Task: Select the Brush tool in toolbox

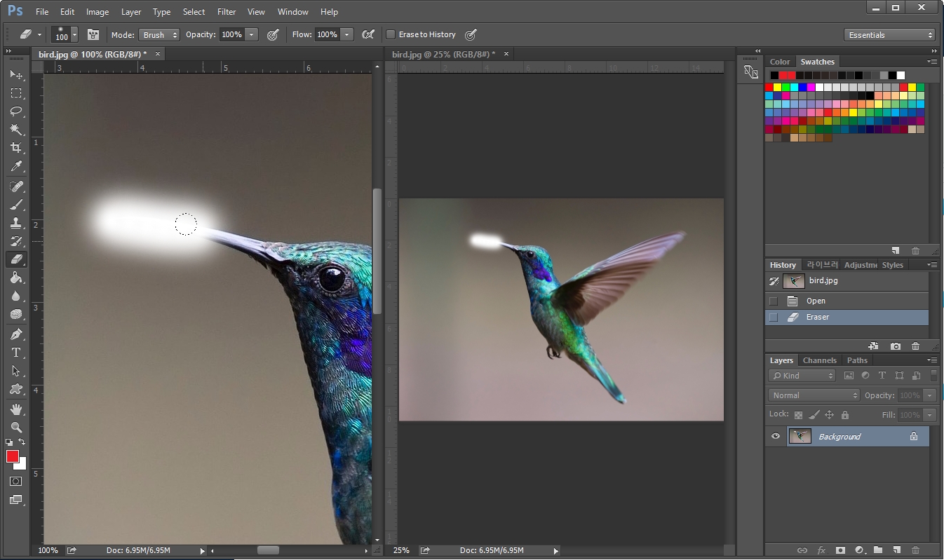Action: pyautogui.click(x=16, y=205)
